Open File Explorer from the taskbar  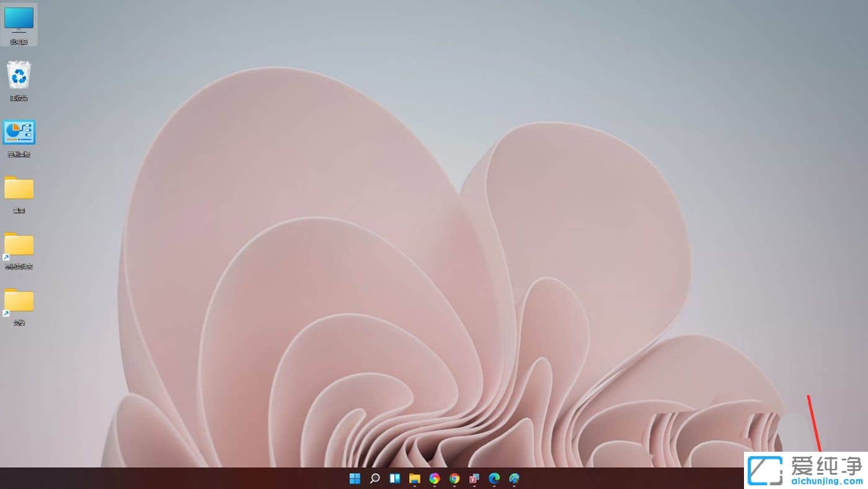click(414, 478)
